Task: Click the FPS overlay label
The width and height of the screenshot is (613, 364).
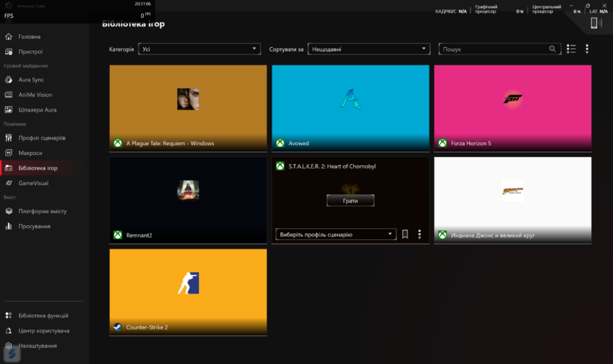Action: (x=9, y=15)
